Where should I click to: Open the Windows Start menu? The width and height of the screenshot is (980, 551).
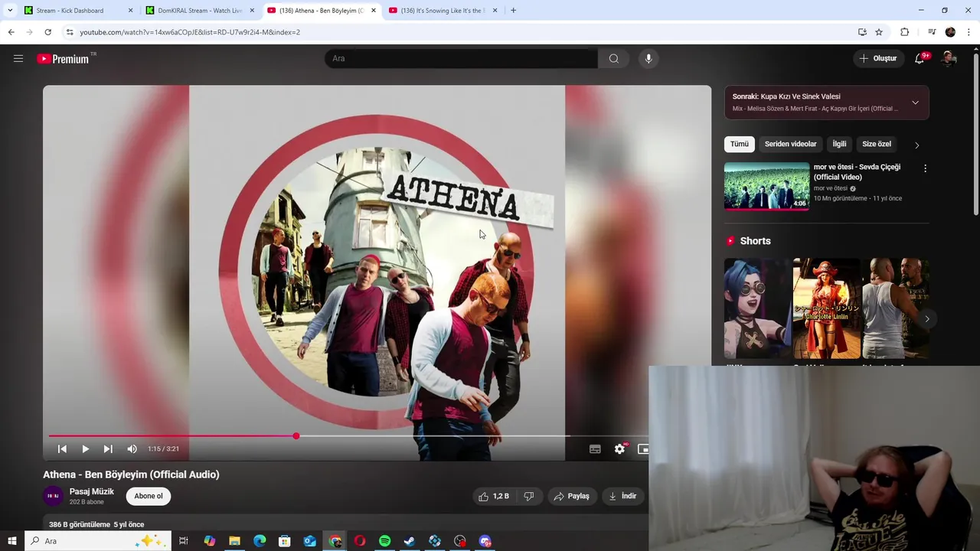[11, 541]
